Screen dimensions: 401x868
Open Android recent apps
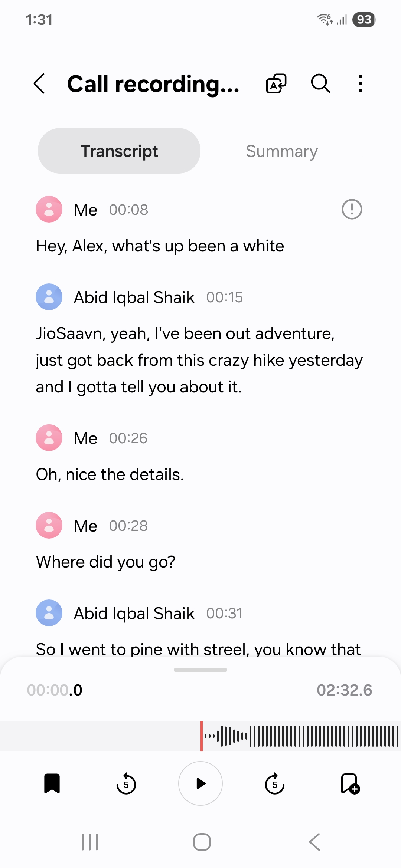click(x=90, y=842)
